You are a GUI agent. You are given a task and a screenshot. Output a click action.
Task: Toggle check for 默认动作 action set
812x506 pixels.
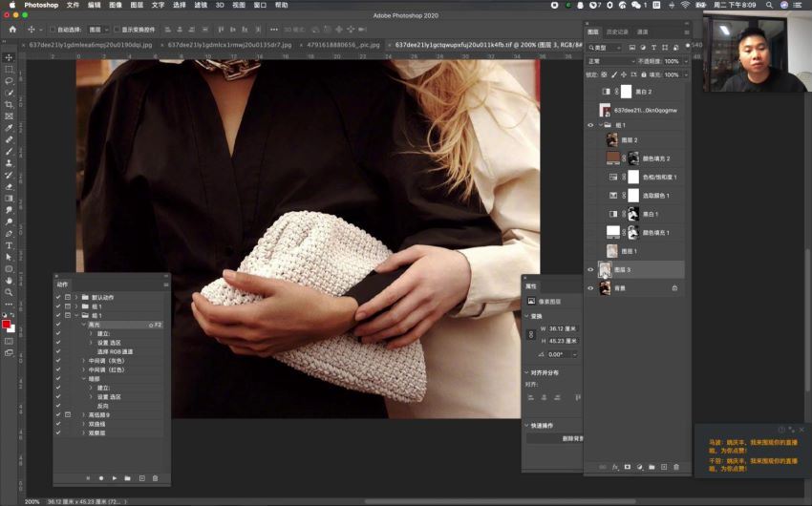[58, 298]
